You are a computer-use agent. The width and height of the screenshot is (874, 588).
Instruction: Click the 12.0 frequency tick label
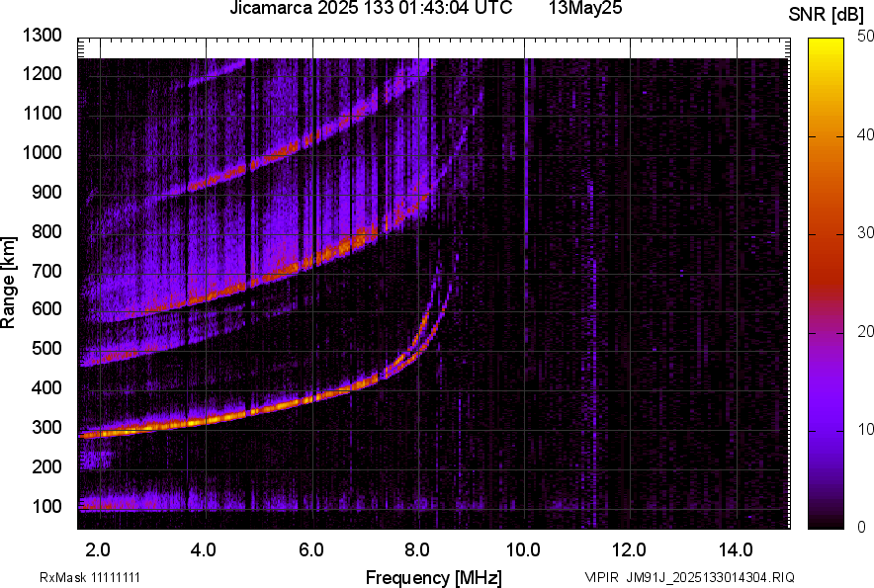pos(630,550)
